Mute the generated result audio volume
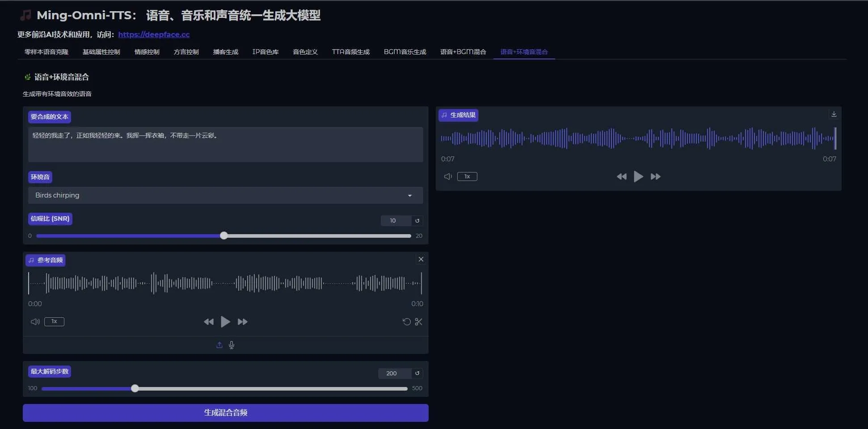 (x=447, y=177)
